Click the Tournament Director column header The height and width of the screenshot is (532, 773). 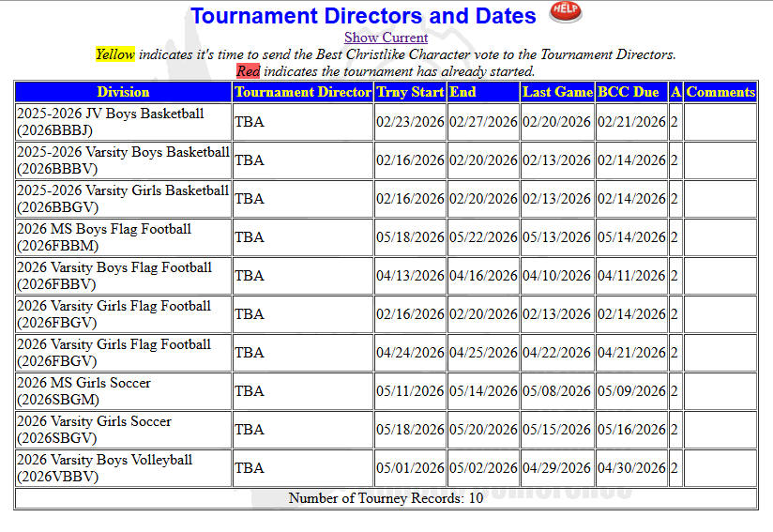tap(303, 92)
